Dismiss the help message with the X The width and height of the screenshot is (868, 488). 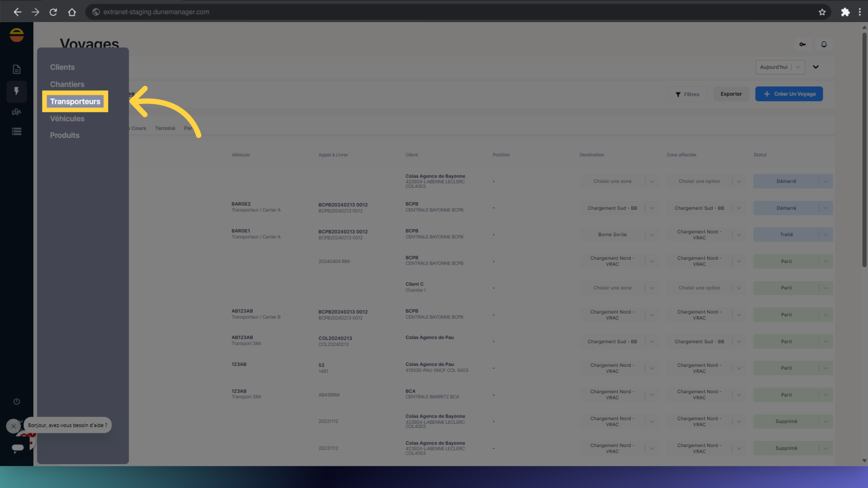[x=14, y=426]
